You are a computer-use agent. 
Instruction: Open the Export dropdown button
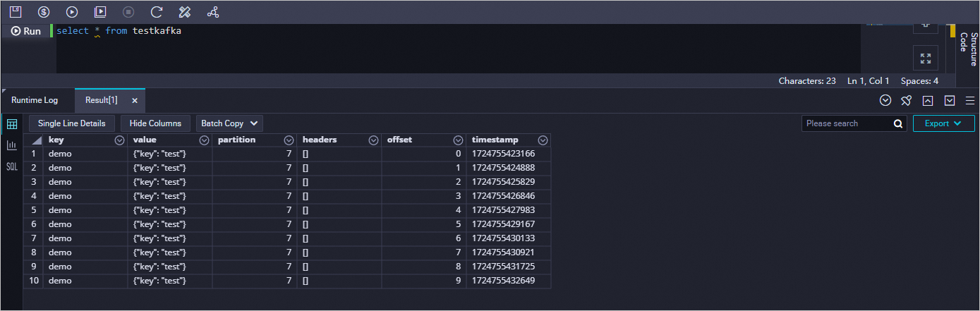[943, 123]
